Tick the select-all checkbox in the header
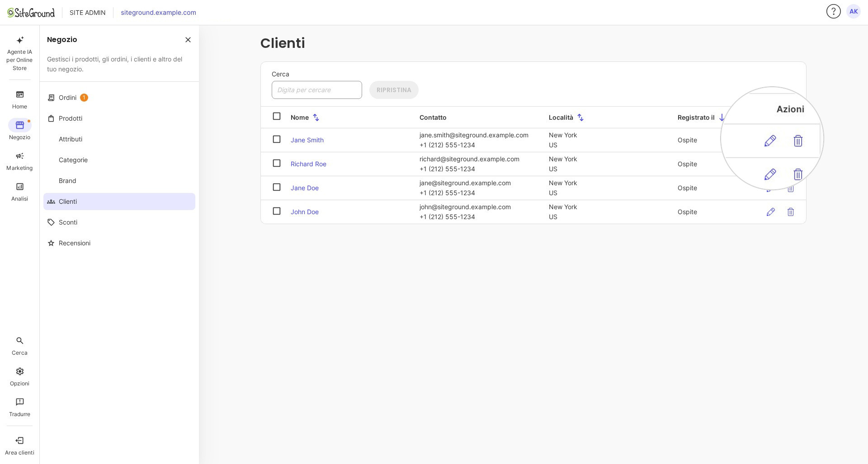The width and height of the screenshot is (868, 464). tap(277, 116)
